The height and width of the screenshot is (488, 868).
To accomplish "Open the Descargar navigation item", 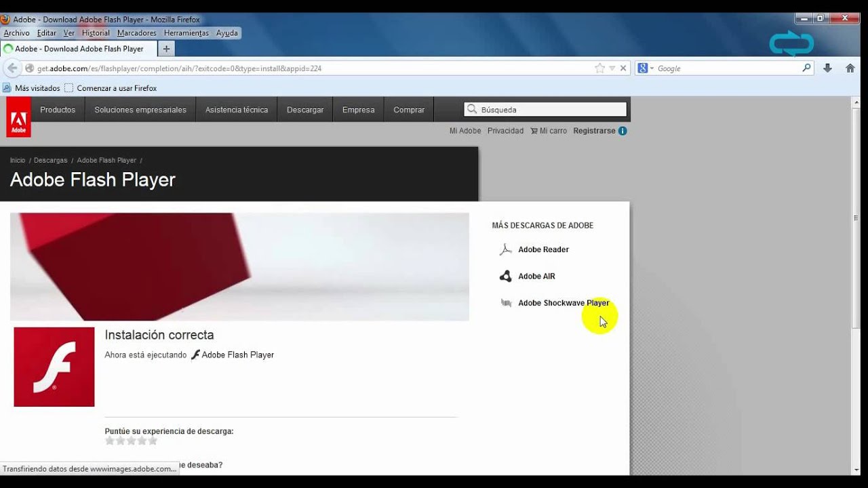I will pyautogui.click(x=305, y=110).
